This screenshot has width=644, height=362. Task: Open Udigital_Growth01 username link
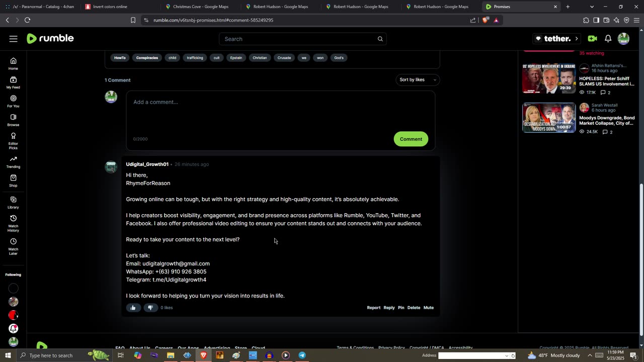pyautogui.click(x=147, y=164)
